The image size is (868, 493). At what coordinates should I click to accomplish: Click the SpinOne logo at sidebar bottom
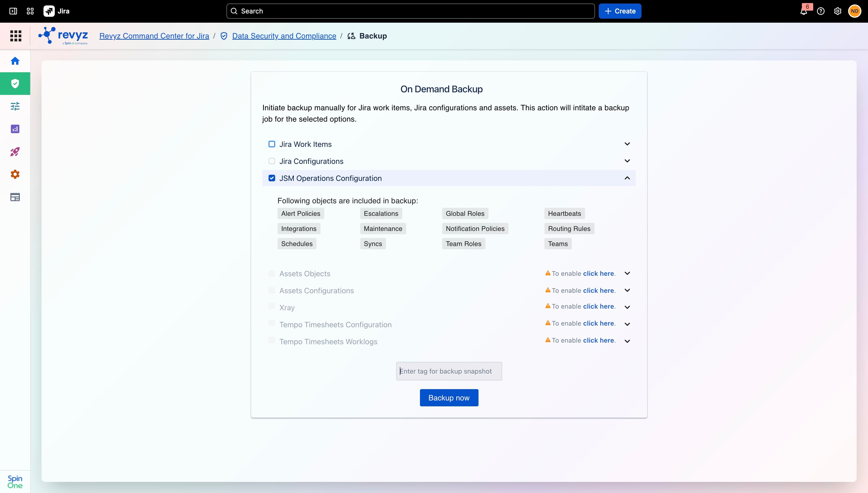pyautogui.click(x=15, y=481)
